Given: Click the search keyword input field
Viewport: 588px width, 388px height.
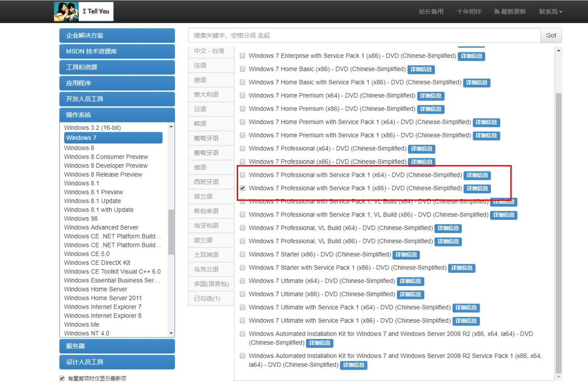Looking at the screenshot, I should [364, 35].
